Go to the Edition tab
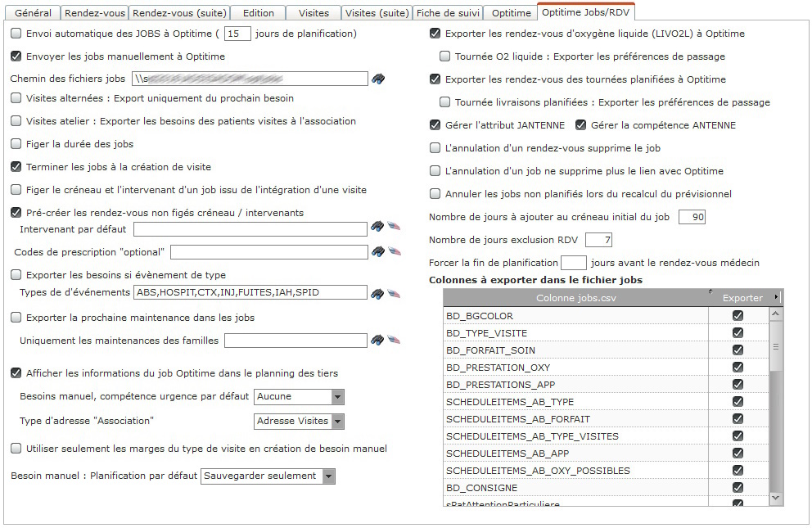The width and height of the screenshot is (812, 528). point(259,13)
